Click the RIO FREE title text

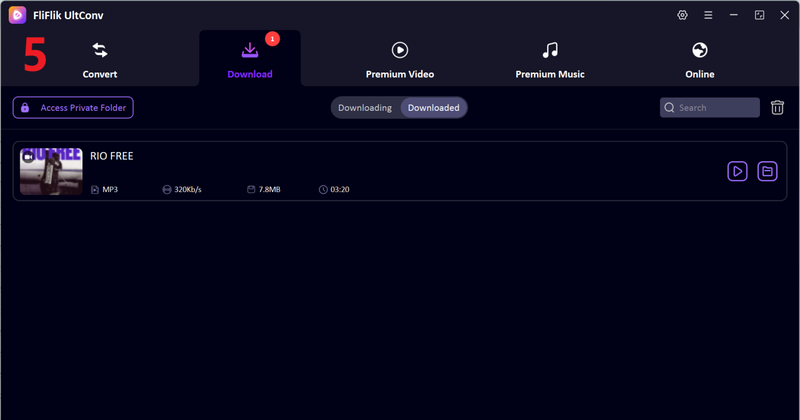pyautogui.click(x=111, y=156)
